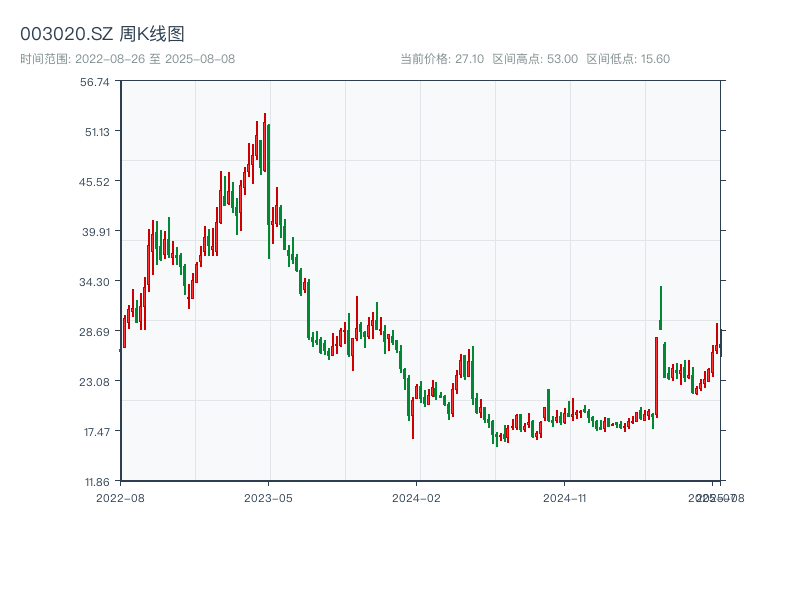Select the 28.69 y-axis price label
800x600 pixels.
(x=95, y=331)
